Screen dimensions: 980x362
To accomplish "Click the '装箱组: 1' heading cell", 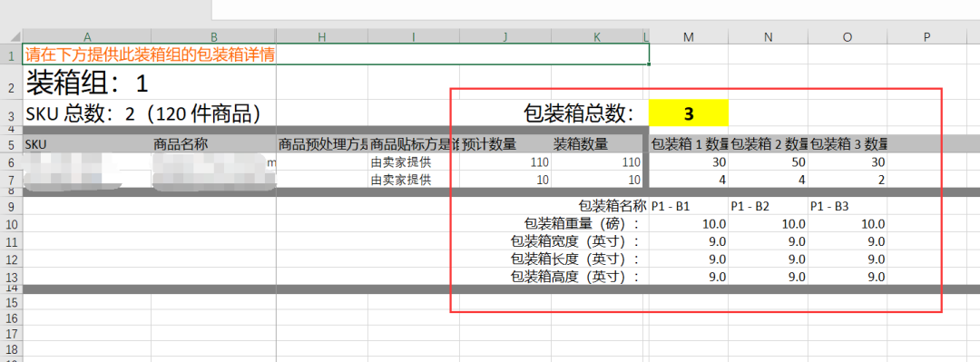I will (87, 83).
